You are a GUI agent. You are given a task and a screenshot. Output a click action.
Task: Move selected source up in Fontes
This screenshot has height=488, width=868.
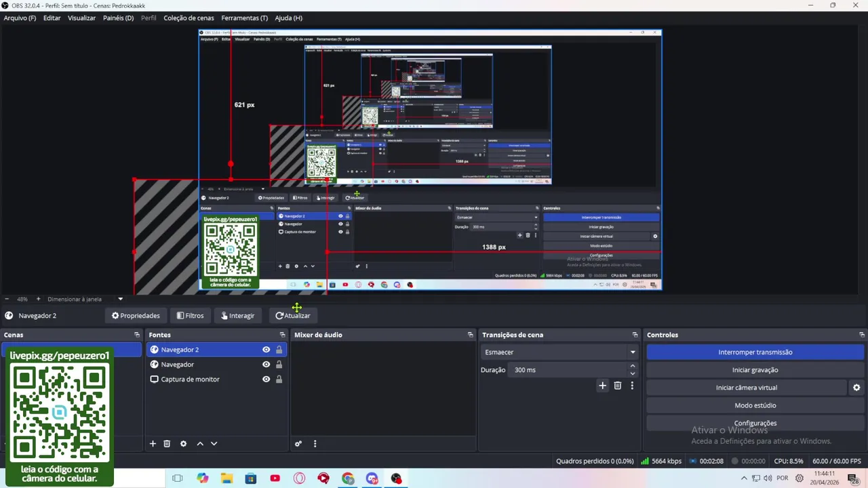point(200,444)
